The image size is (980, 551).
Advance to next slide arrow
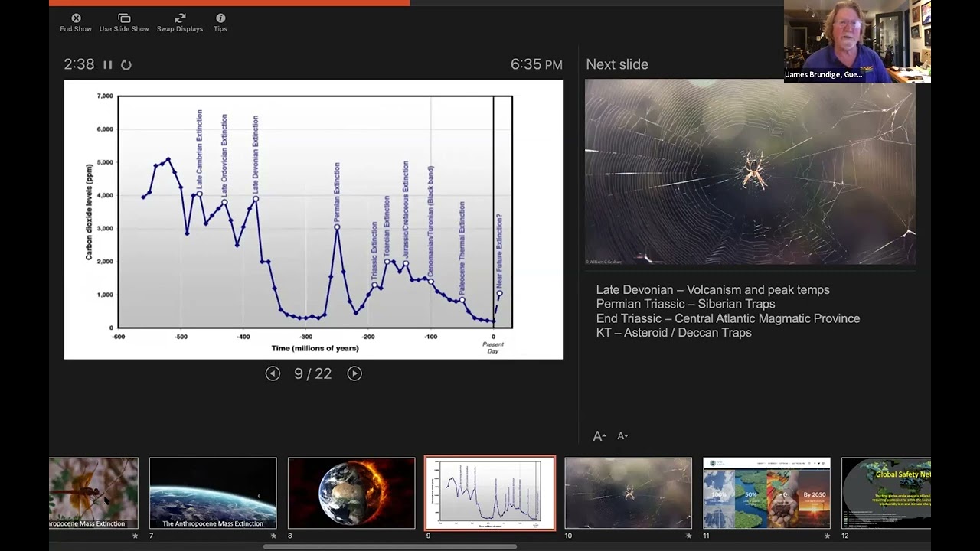coord(354,373)
